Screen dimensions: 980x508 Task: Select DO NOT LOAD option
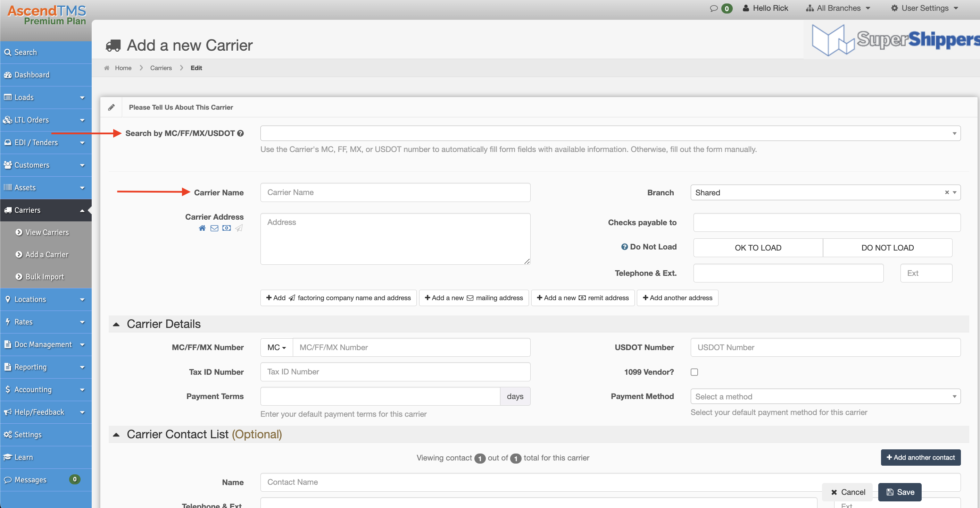888,247
